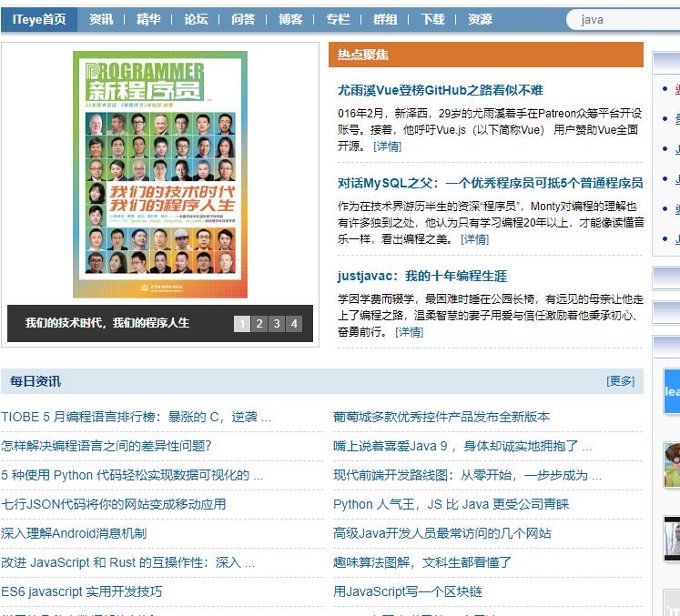This screenshot has height=616, width=680.
Task: Click 详情 under the MySQL之父 article
Action: tap(474, 239)
